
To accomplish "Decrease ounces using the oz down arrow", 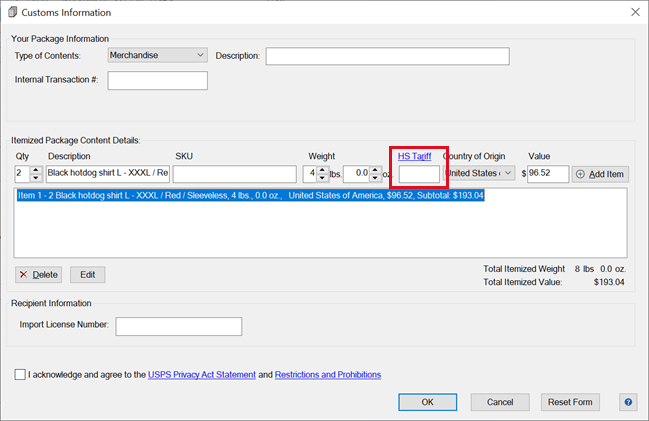I will coord(376,179).
